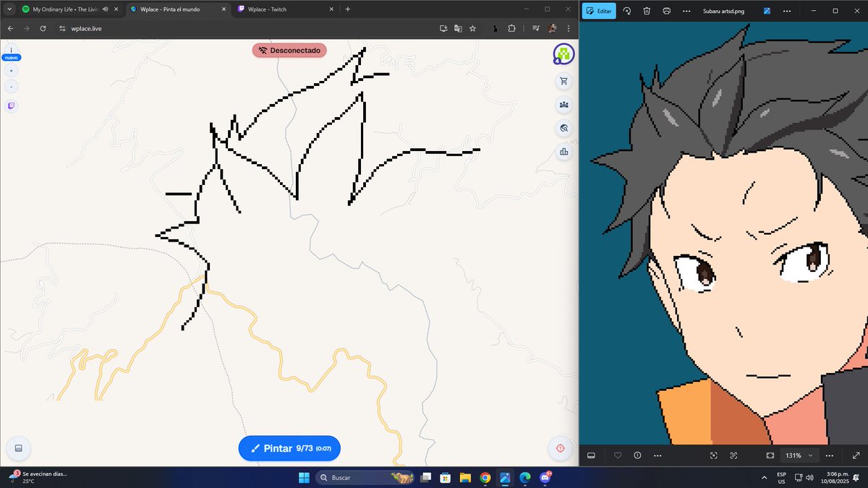Open the Wplace store cart icon
Viewport: 868px width, 488px height.
[563, 81]
